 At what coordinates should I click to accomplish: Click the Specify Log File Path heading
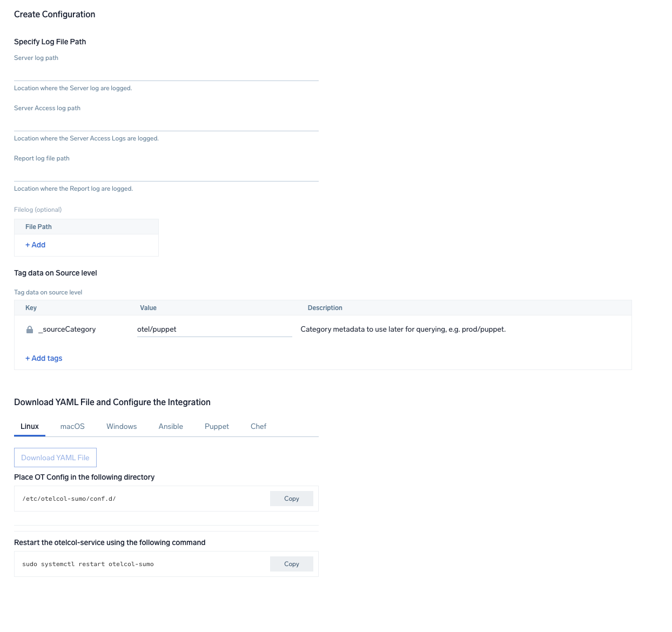(50, 42)
